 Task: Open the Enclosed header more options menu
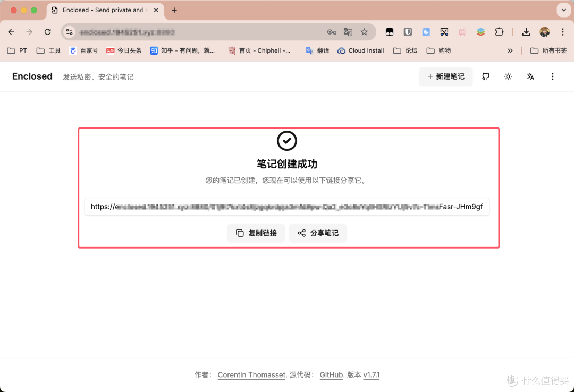pyautogui.click(x=553, y=76)
